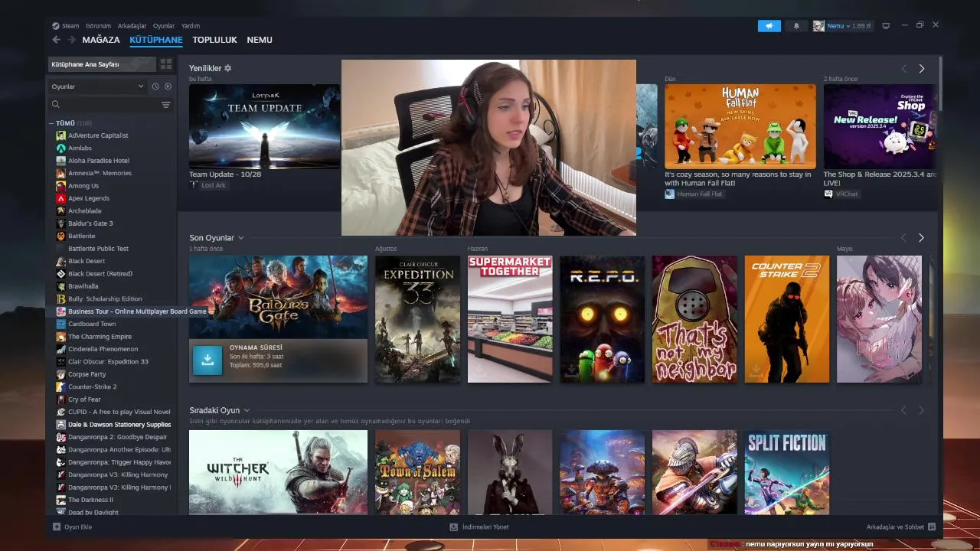
Task: Switch to the NEMU tab
Action: pyautogui.click(x=260, y=40)
